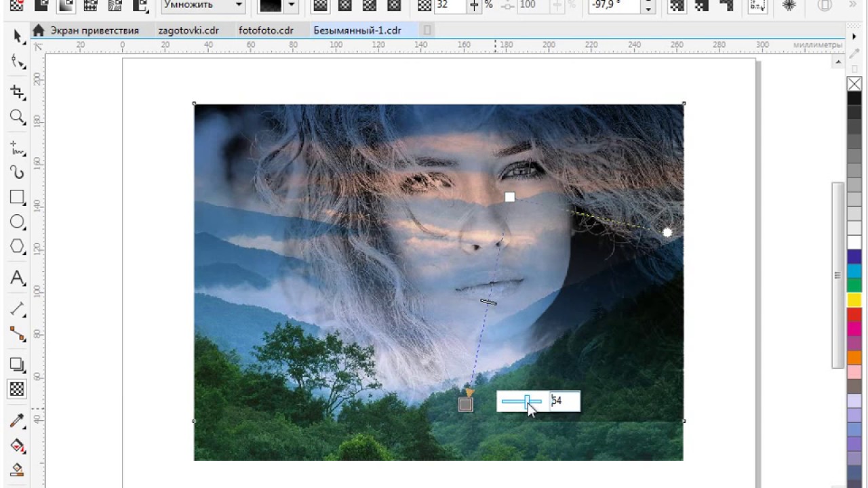The width and height of the screenshot is (868, 488).
Task: Pick the yellow palette swatch
Action: point(854,300)
